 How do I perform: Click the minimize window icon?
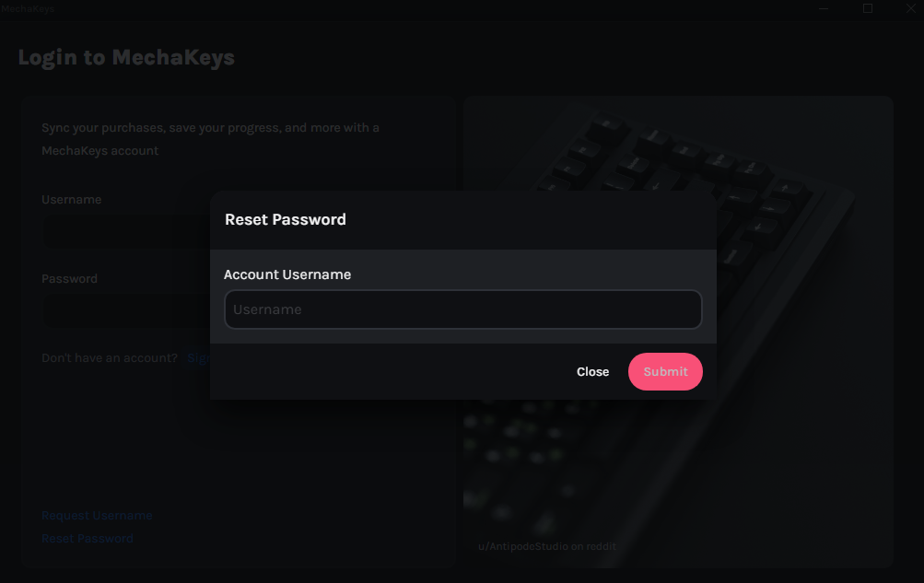[x=823, y=8]
